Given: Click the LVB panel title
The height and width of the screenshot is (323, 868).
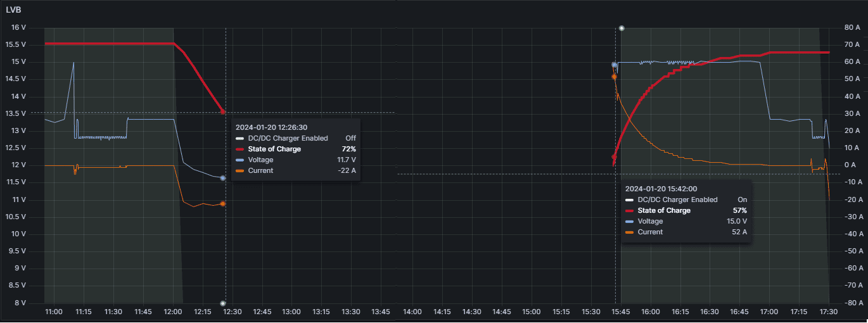Looking at the screenshot, I should (x=13, y=9).
